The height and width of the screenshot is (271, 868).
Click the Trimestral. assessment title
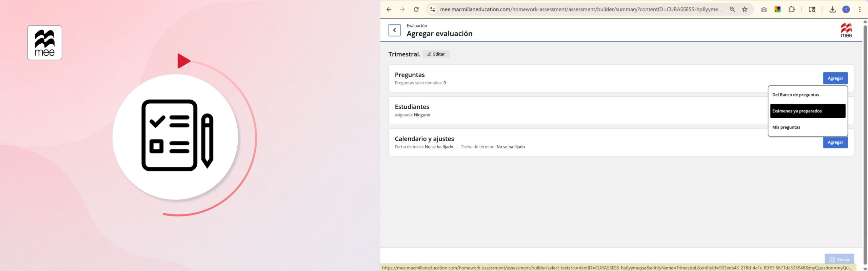(x=404, y=54)
